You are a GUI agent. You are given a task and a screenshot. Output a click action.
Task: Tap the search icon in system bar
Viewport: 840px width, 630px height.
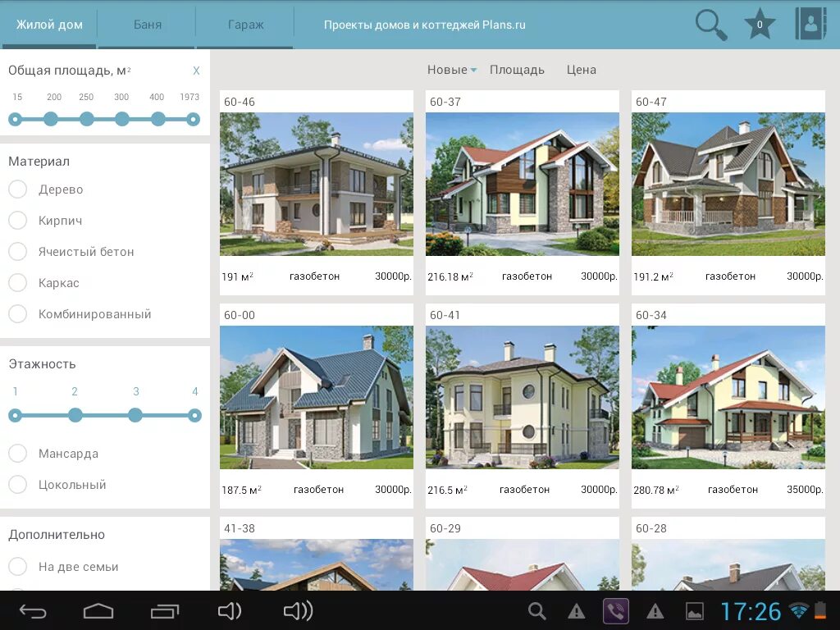click(x=536, y=611)
